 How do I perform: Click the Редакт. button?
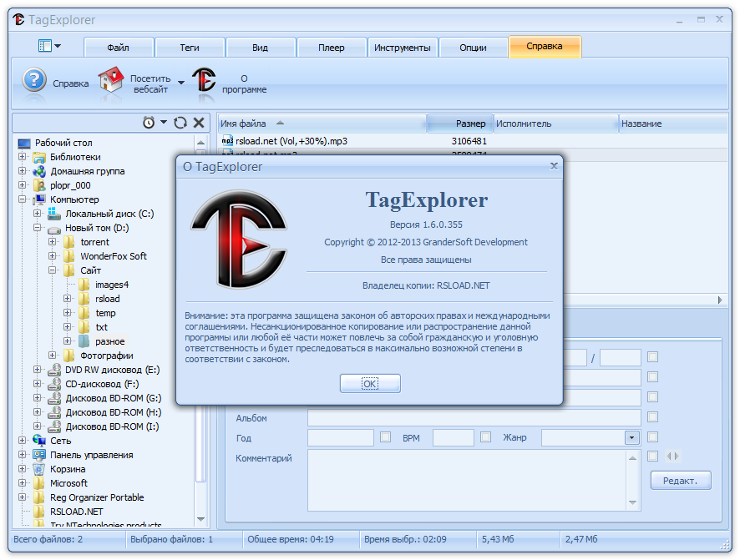click(681, 481)
